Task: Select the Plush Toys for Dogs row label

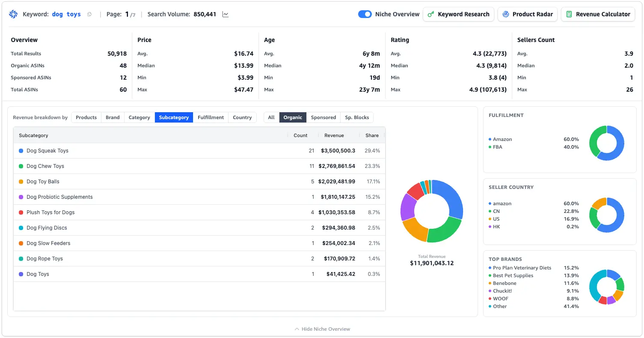Action: point(50,212)
